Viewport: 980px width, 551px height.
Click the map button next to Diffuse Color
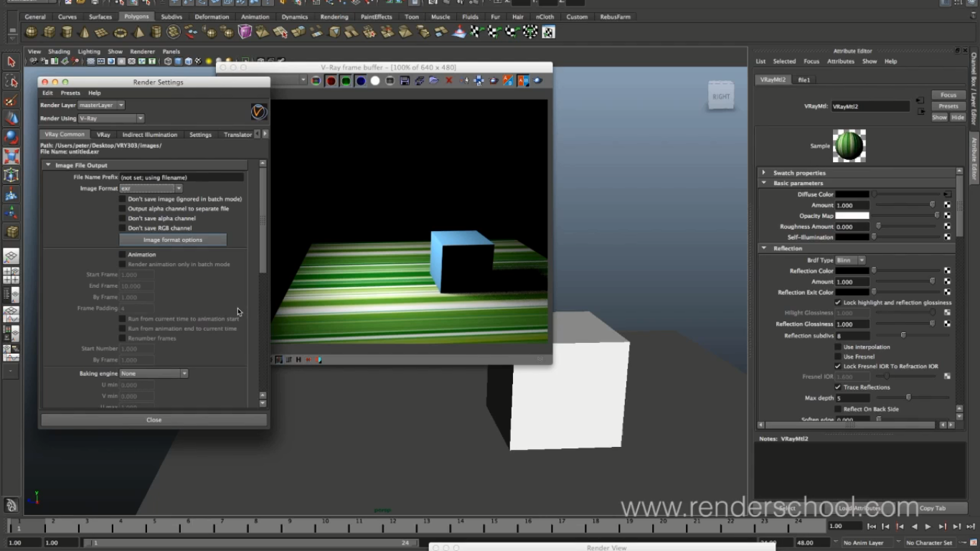947,194
